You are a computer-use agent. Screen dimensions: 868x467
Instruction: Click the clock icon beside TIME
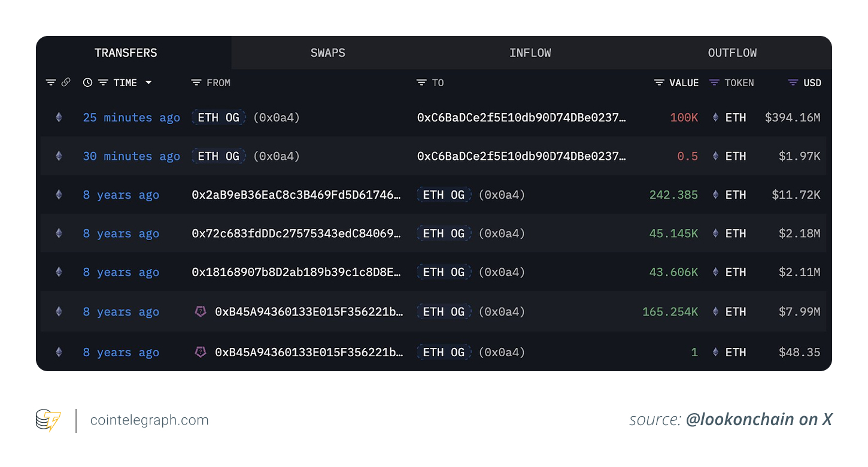(87, 83)
